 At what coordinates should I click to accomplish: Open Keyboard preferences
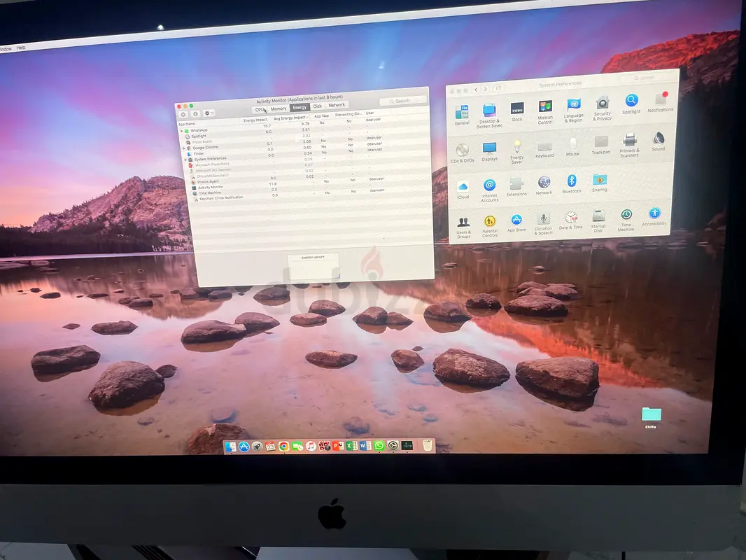pos(544,150)
